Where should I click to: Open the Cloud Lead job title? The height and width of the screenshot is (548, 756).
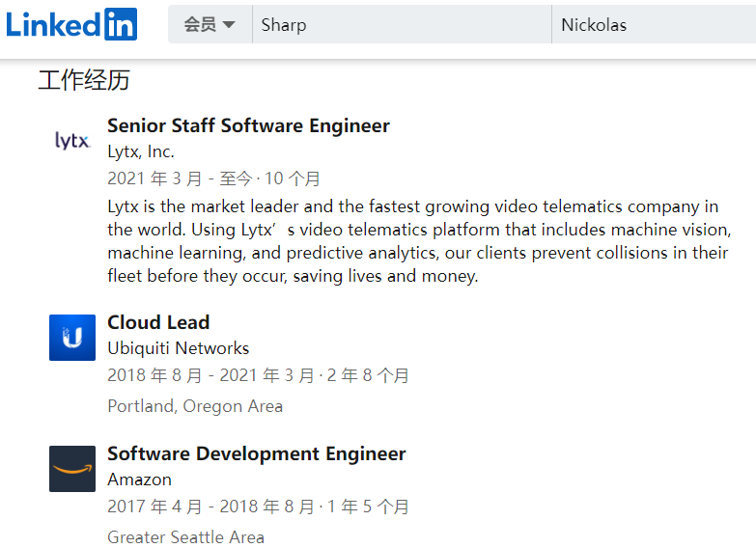pos(158,322)
